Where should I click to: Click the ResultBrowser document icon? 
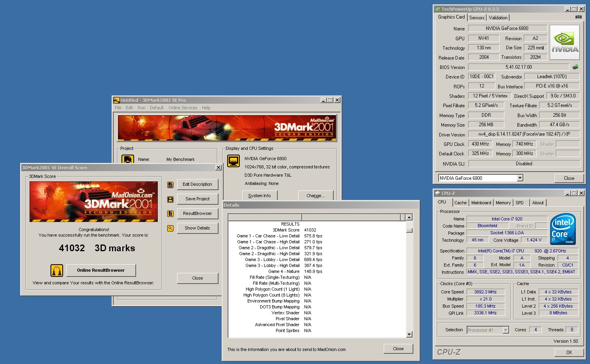pos(170,214)
